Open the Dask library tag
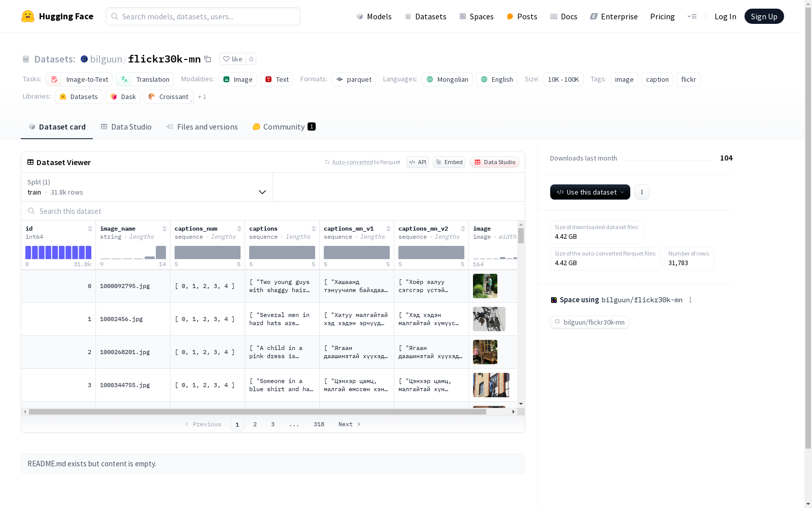812x508 pixels. [123, 97]
